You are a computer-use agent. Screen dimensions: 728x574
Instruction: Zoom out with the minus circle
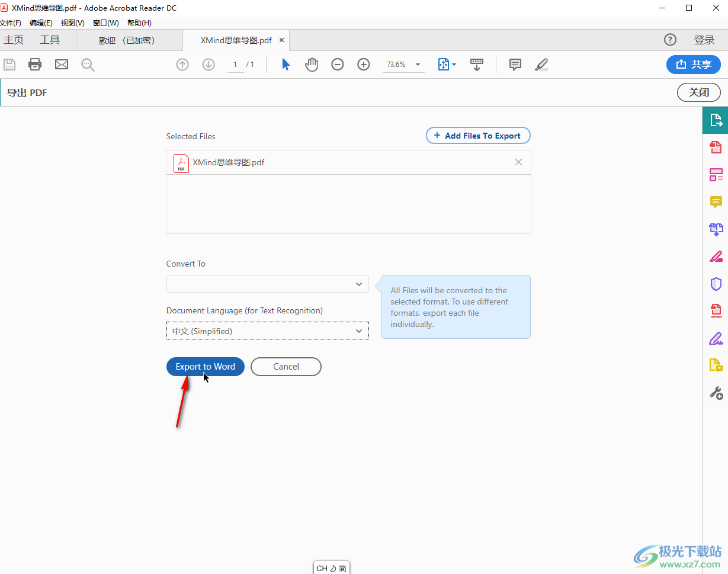point(338,65)
